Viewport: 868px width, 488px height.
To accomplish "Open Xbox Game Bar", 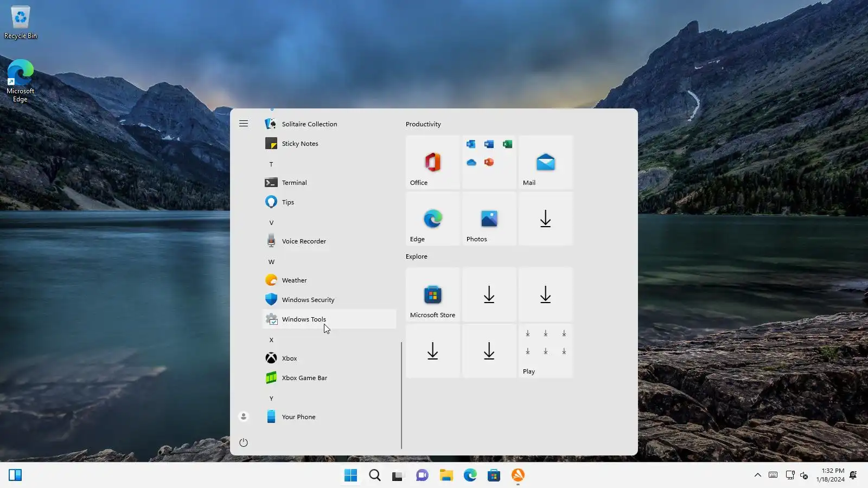I will (x=329, y=378).
